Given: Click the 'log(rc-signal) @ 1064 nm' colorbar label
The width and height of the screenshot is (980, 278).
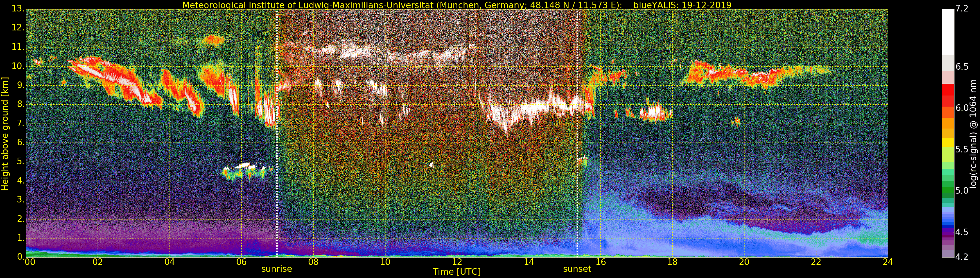Looking at the screenshot, I should coord(973,134).
